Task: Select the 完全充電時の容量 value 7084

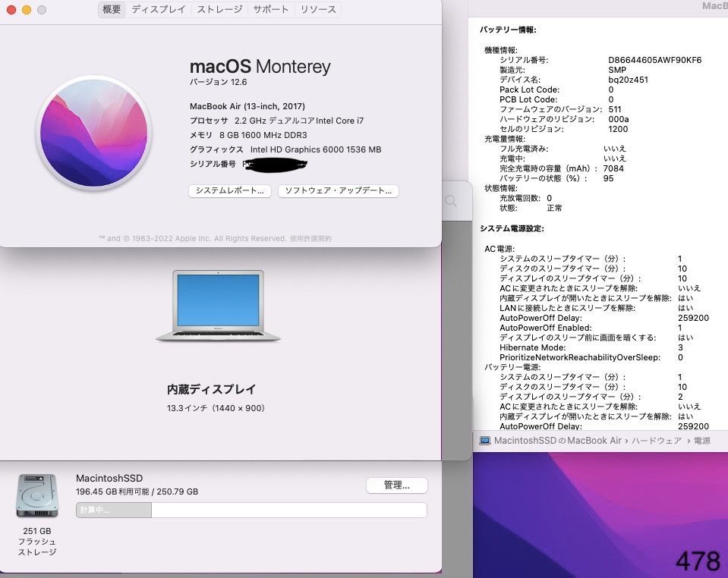Action: [x=612, y=168]
